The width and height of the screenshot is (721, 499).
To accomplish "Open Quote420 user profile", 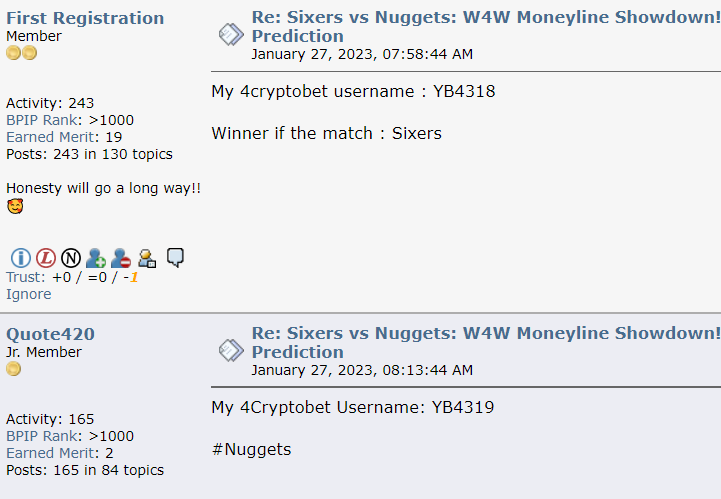I will click(x=51, y=334).
